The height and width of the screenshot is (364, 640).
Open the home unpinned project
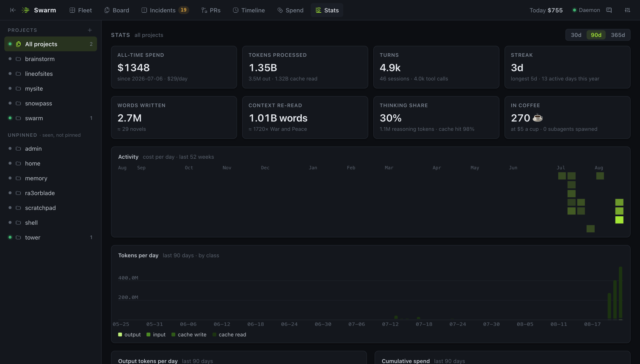pyautogui.click(x=51, y=163)
